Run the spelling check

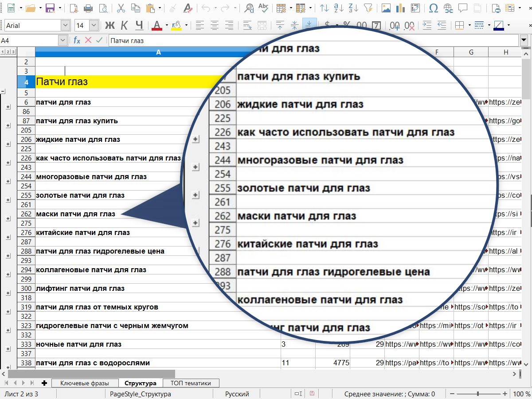[x=263, y=8]
